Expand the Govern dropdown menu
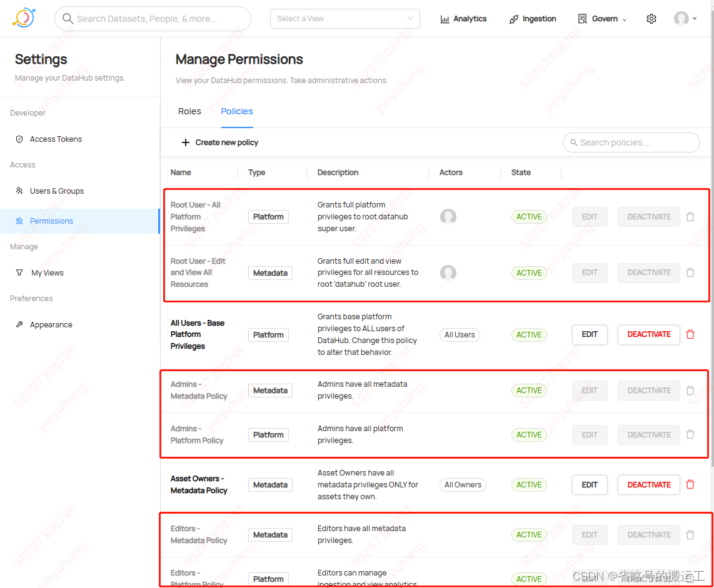Viewport: 714px width, 588px height. [602, 19]
